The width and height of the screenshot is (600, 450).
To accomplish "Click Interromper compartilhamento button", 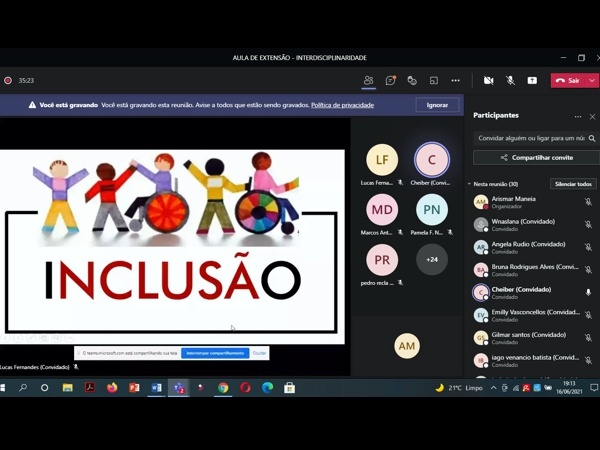I will coord(215,353).
